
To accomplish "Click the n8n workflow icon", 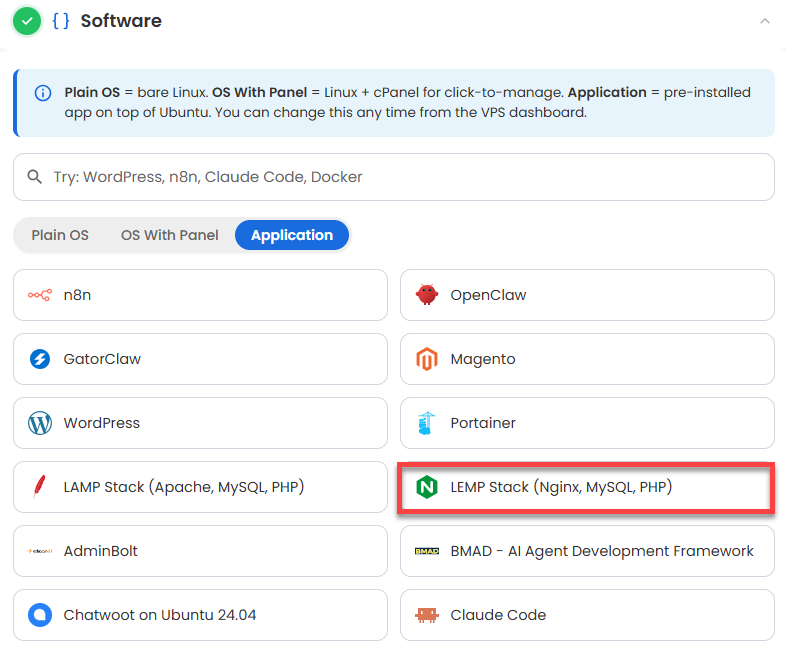I will (x=40, y=295).
